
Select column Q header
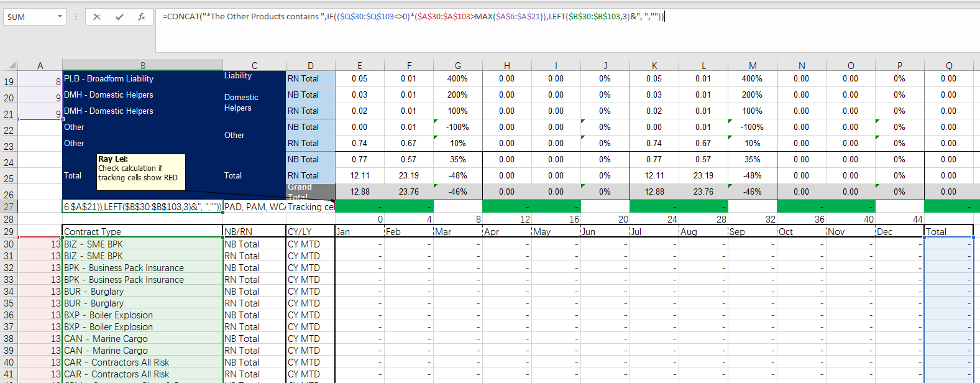point(949,65)
